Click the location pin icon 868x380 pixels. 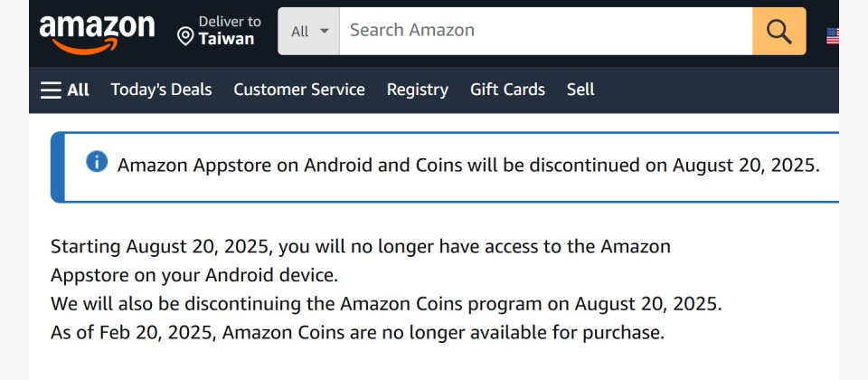pos(184,36)
